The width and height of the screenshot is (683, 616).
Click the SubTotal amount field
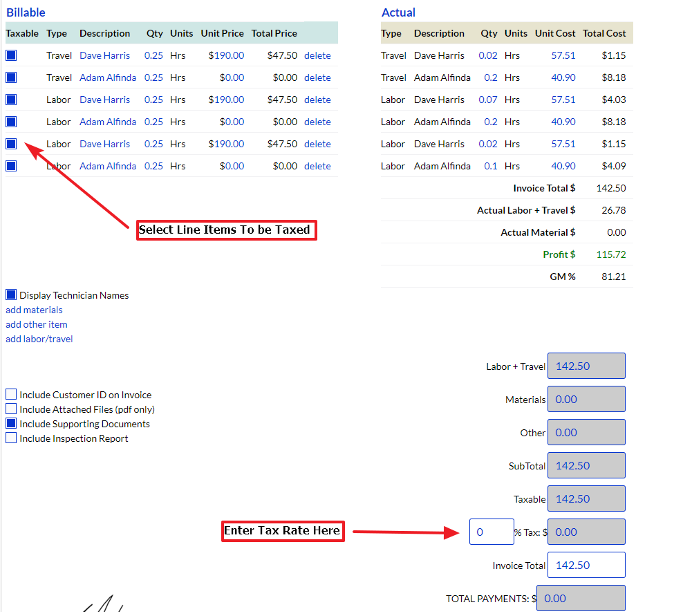click(586, 465)
